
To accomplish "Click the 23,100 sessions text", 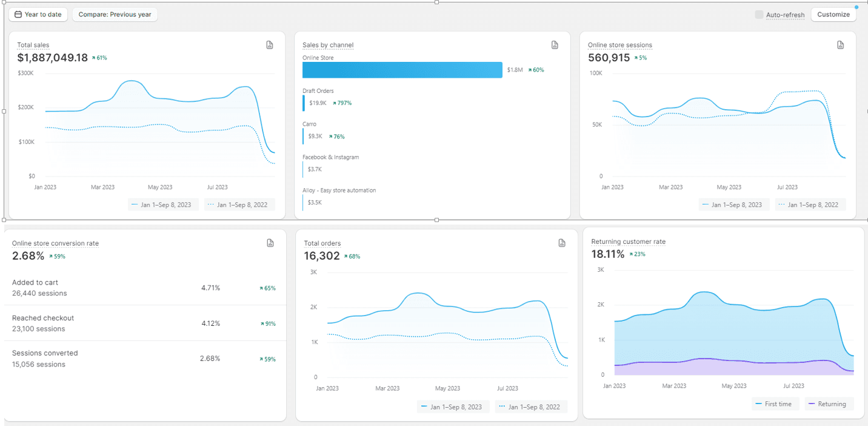I will 39,329.
